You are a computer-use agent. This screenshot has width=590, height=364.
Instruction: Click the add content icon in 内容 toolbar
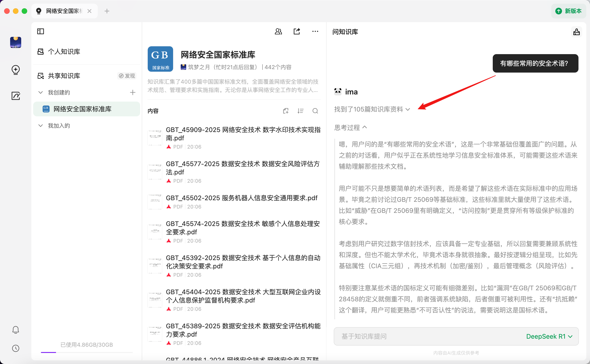click(x=286, y=111)
